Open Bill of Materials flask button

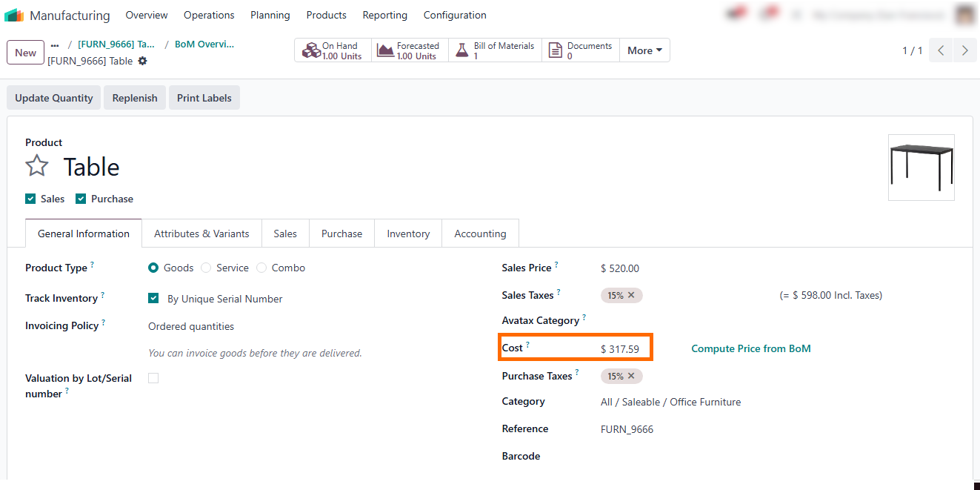495,50
